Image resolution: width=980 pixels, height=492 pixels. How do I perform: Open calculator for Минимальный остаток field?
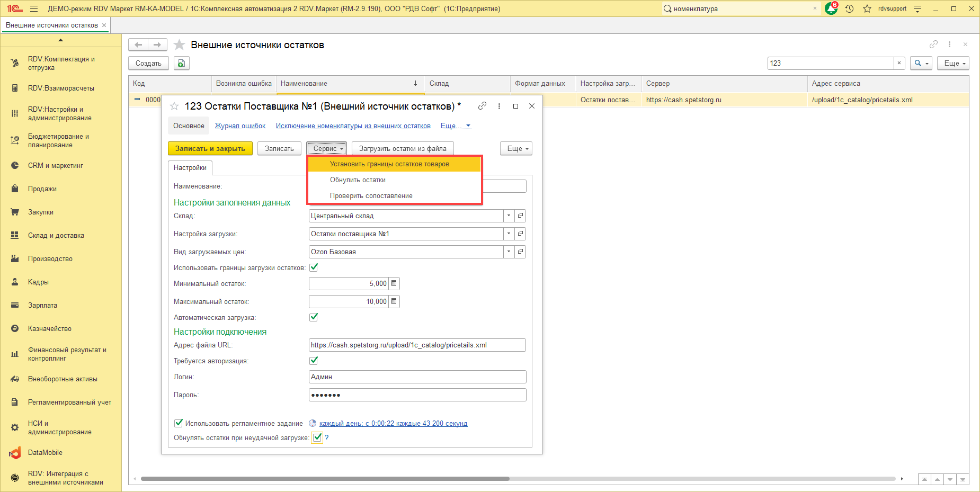pos(394,284)
